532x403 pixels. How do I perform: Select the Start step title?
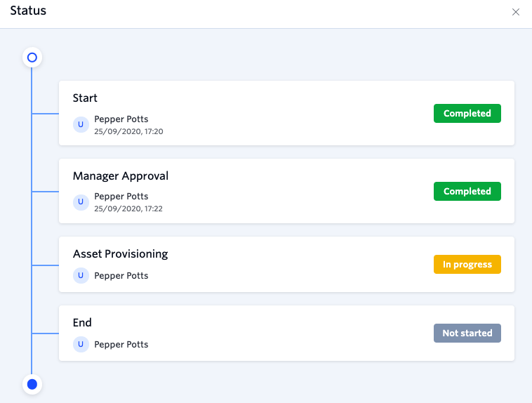[x=85, y=98]
